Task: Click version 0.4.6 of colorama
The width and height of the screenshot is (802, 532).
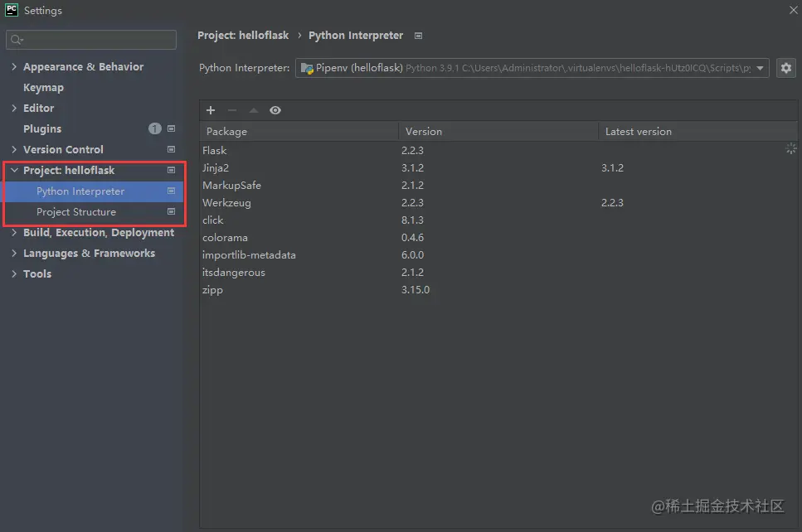Action: coord(412,237)
